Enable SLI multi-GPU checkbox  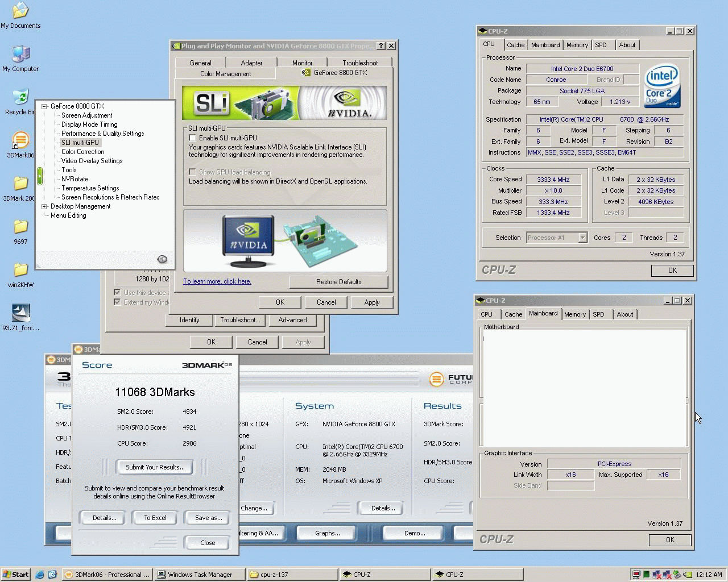pos(193,138)
